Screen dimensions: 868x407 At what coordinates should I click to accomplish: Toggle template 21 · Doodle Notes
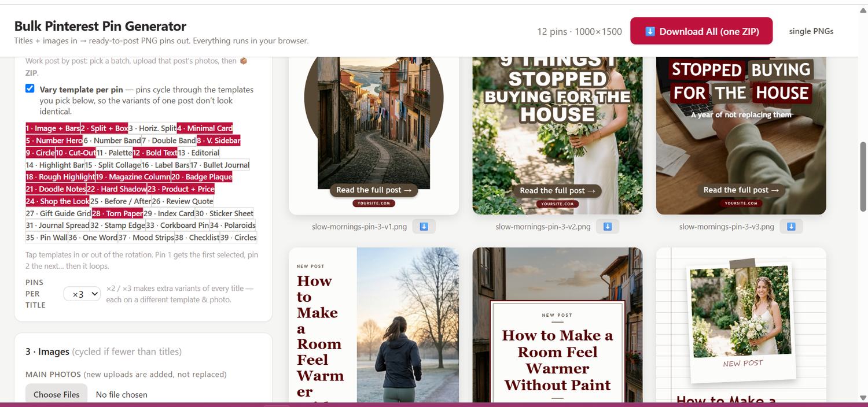(56, 189)
